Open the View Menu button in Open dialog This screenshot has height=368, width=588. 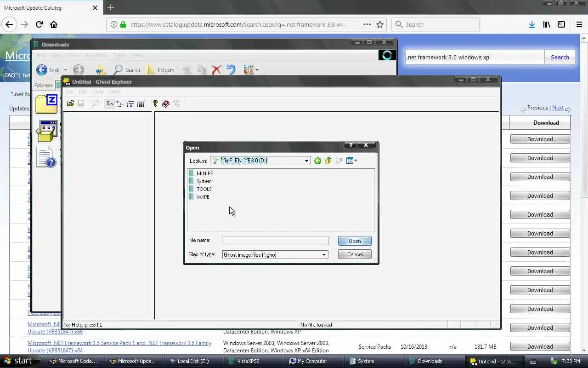tap(351, 161)
